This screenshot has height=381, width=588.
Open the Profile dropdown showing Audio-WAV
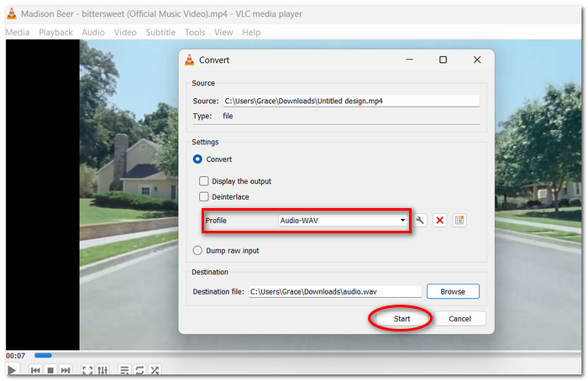pos(343,220)
